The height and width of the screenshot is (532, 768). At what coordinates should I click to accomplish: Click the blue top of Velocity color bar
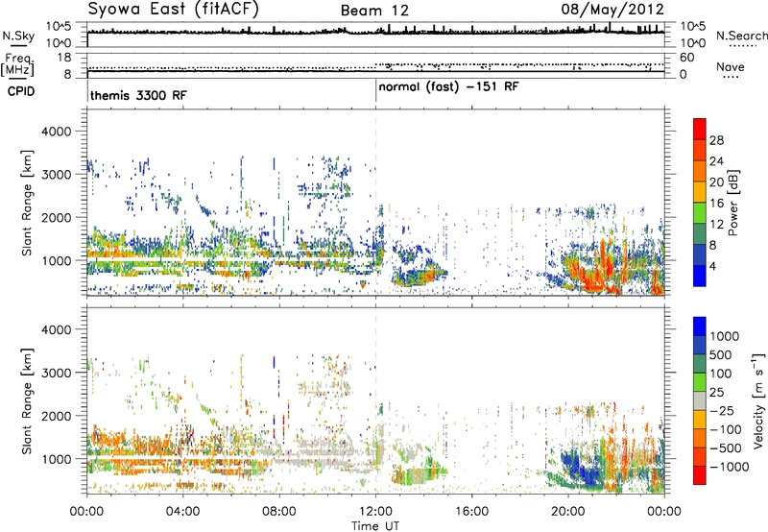coord(700,326)
